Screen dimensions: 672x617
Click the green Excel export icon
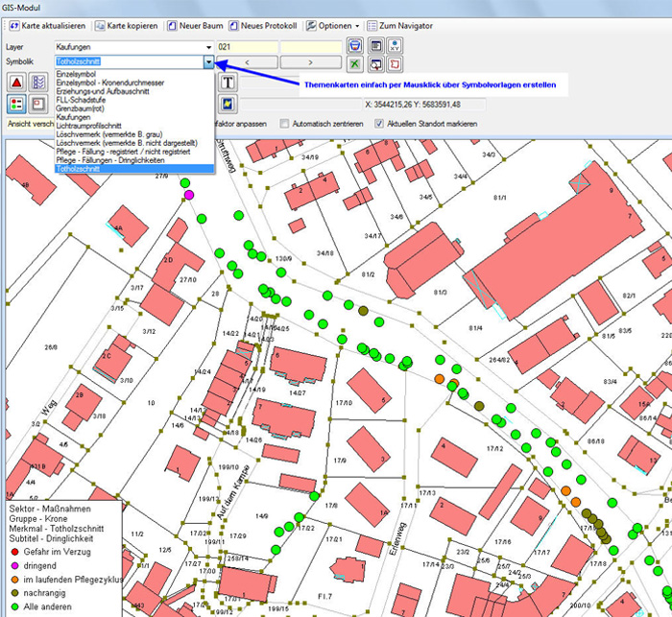[355, 63]
